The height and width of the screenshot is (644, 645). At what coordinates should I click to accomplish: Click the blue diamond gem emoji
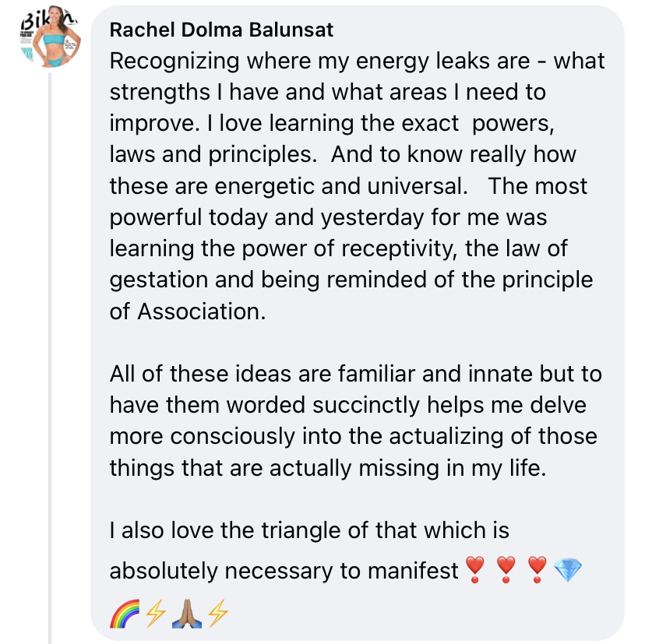568,572
